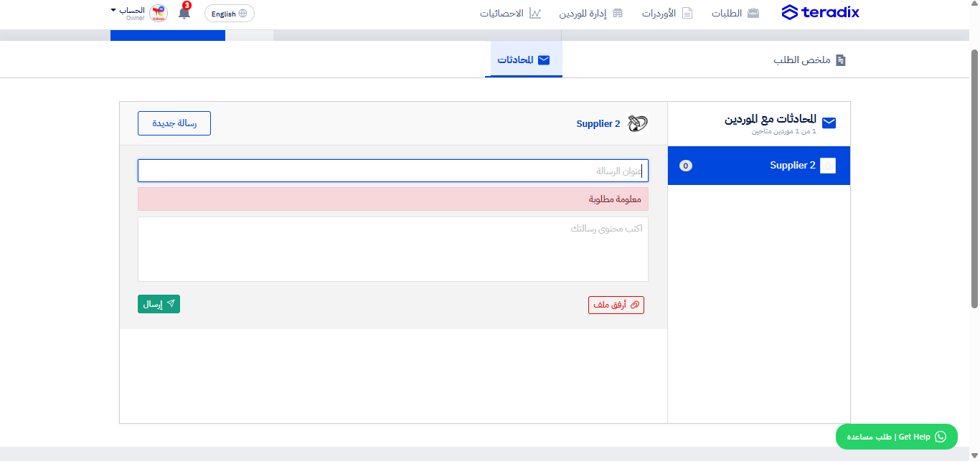Viewport: 980px width, 461px height.
Task: Send the message with إرسال button
Action: [159, 304]
